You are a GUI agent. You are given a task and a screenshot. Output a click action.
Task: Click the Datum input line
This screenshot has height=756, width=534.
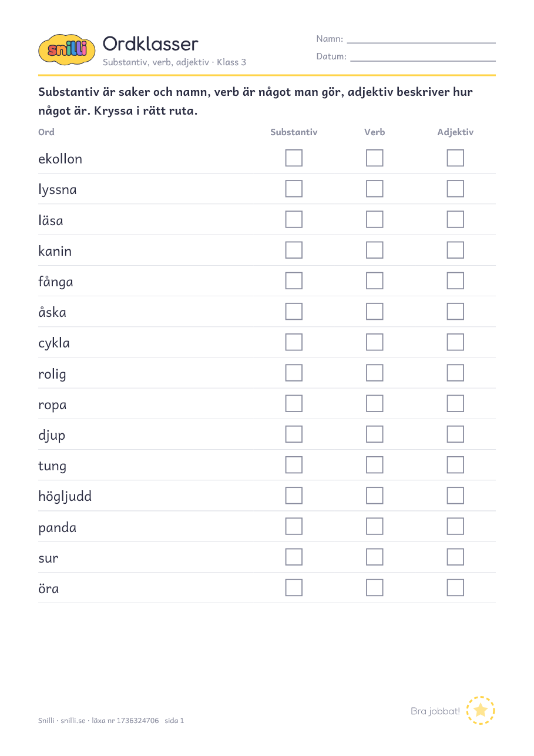coord(423,60)
